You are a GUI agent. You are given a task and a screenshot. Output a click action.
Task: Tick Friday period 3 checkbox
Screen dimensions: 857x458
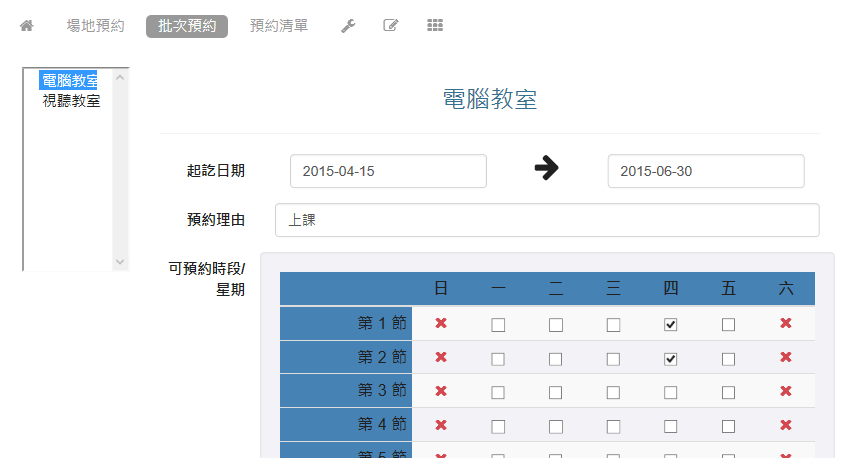[728, 392]
